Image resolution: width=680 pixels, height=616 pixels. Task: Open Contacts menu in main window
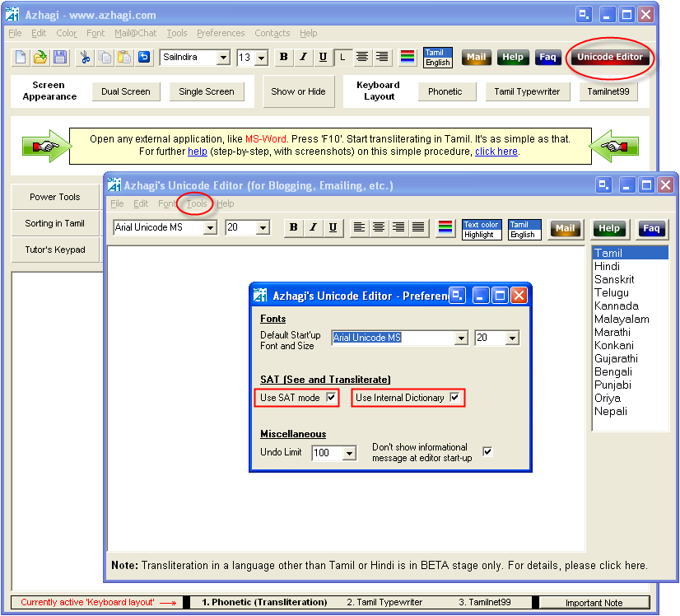tap(272, 34)
